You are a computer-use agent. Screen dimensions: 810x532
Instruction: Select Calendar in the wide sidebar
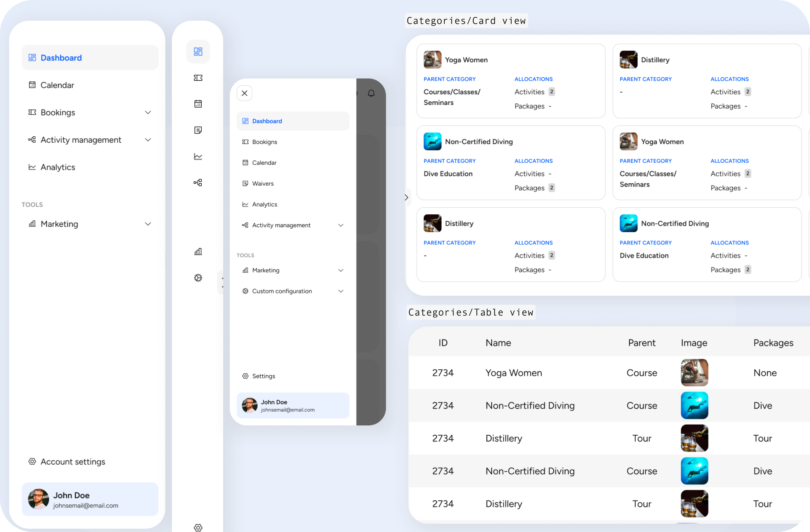[57, 85]
